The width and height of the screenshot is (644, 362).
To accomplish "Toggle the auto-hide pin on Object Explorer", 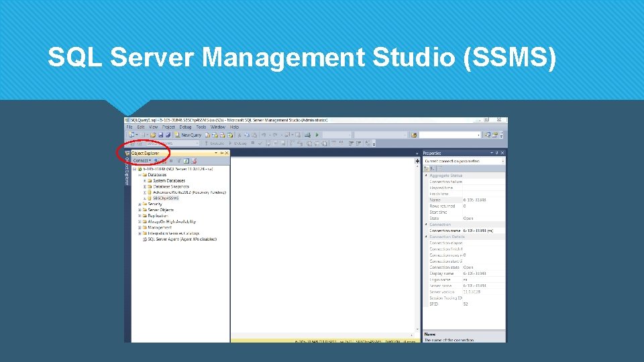I will [x=222, y=153].
